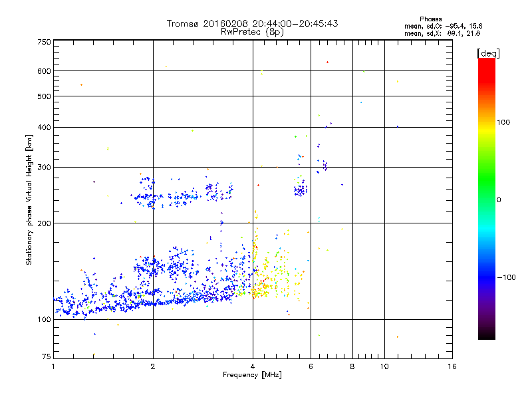Click the x-axis tick label '2'
532x399 pixels.
153,366
